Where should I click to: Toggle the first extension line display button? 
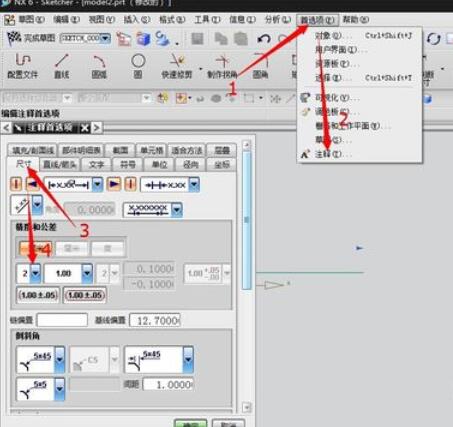point(16,184)
